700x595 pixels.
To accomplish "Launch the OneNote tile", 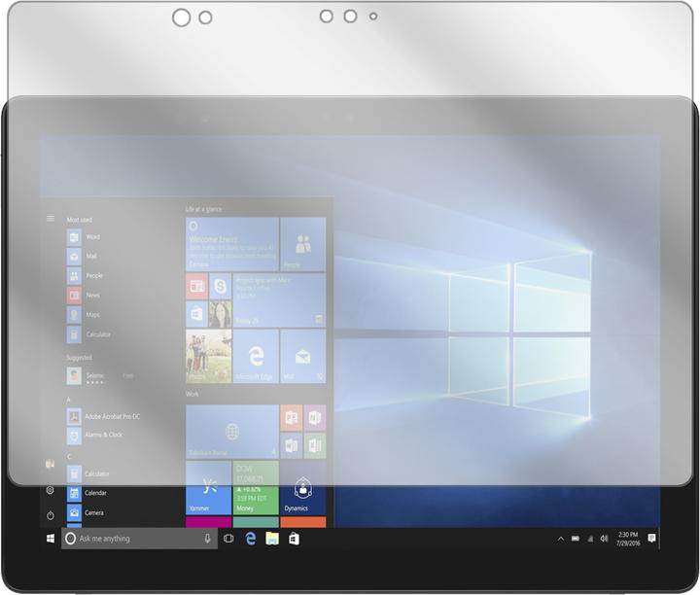I will [x=315, y=418].
